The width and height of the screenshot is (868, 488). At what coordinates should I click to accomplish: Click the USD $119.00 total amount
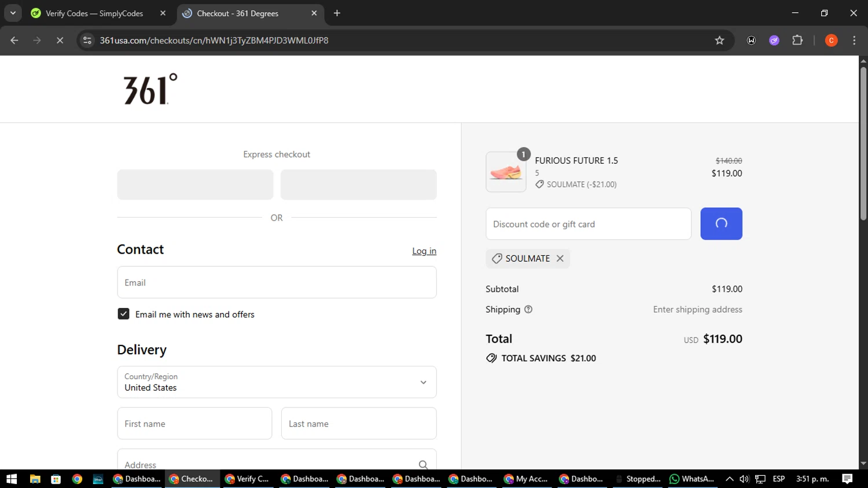point(713,339)
